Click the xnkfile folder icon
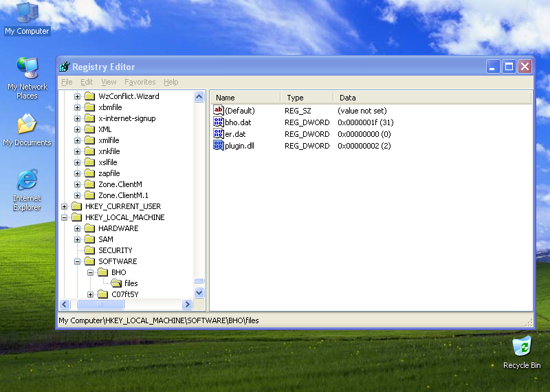 [x=90, y=151]
